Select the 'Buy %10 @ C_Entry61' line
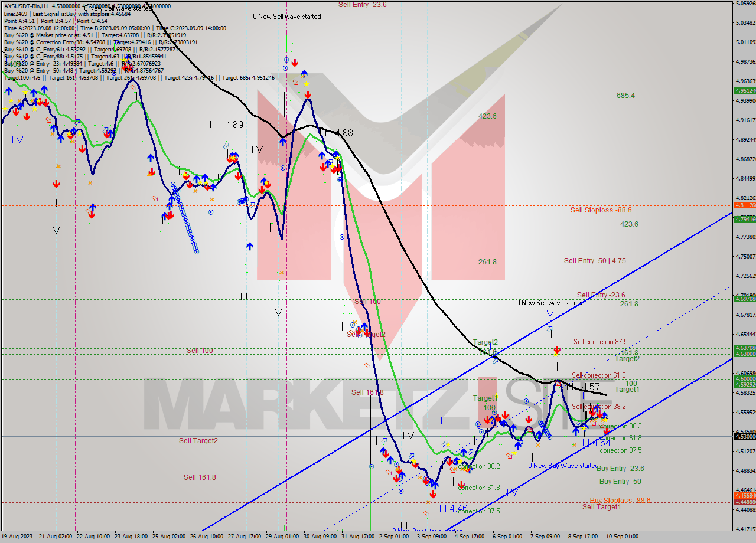This screenshot has width=756, height=543. [91, 49]
